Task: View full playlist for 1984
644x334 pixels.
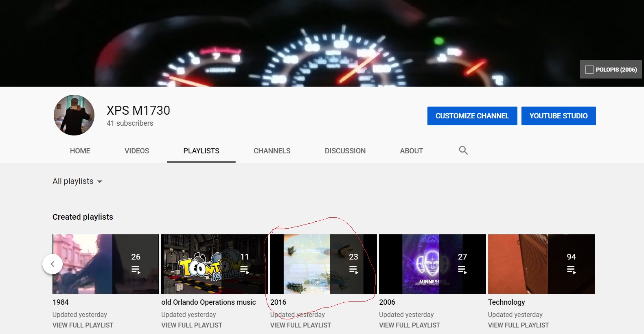Action: (x=83, y=325)
